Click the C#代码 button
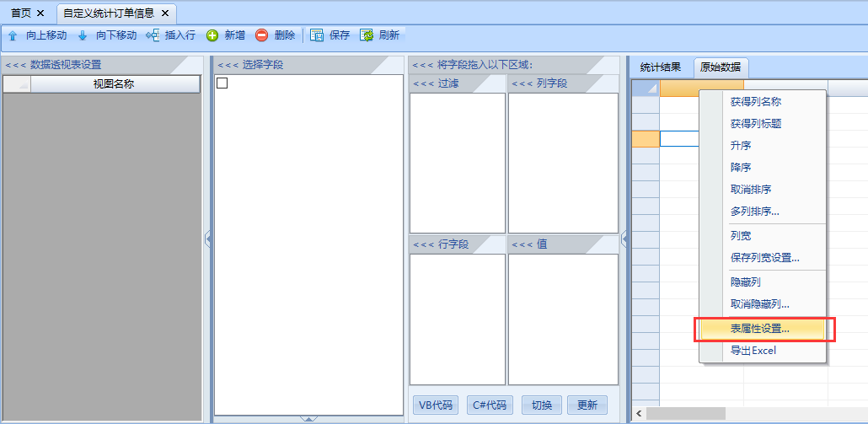 490,405
